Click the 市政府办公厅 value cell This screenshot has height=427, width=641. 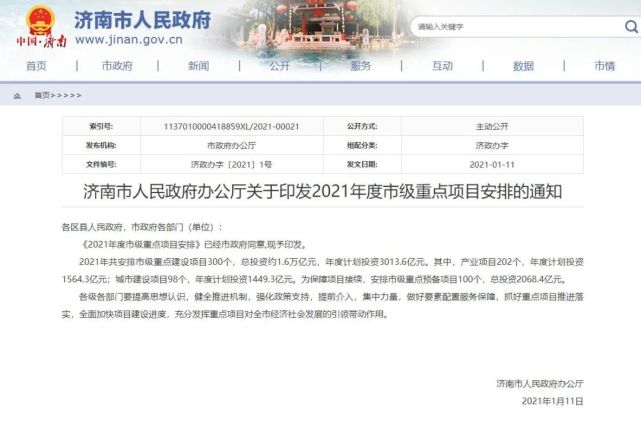point(231,145)
